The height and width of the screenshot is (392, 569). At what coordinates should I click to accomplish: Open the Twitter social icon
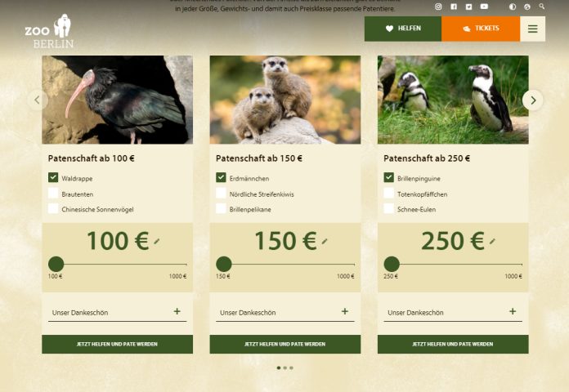468,7
